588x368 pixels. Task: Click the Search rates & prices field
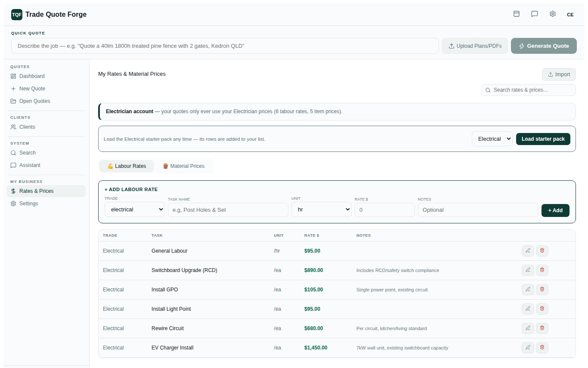pos(529,90)
